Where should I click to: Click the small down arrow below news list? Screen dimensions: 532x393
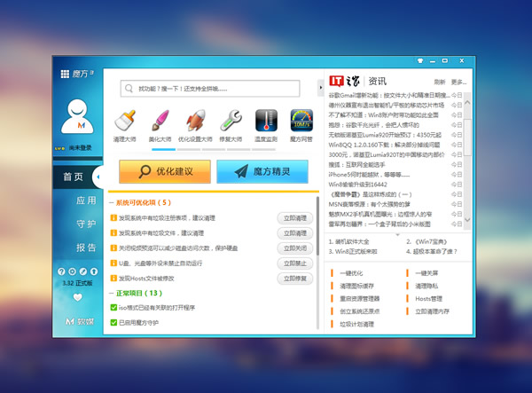(397, 234)
